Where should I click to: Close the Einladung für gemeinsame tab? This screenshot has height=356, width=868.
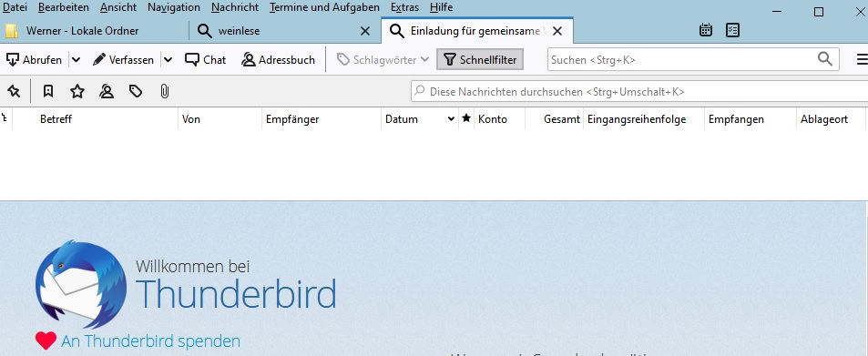pyautogui.click(x=557, y=31)
